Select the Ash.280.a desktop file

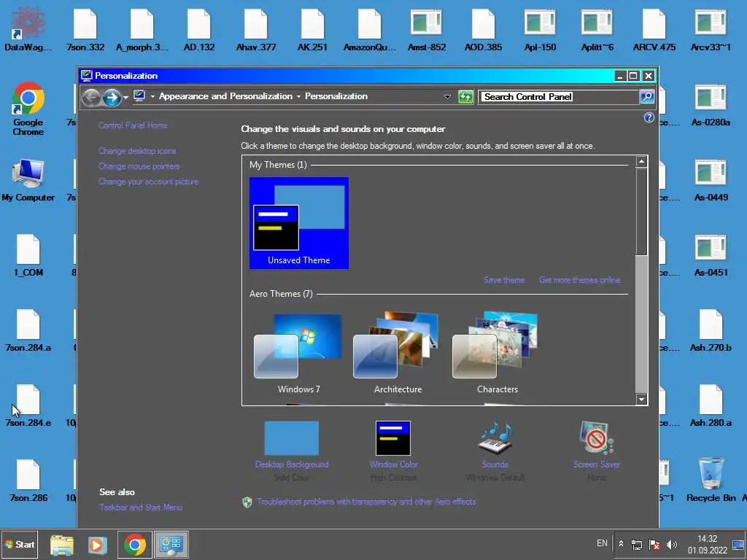(711, 405)
